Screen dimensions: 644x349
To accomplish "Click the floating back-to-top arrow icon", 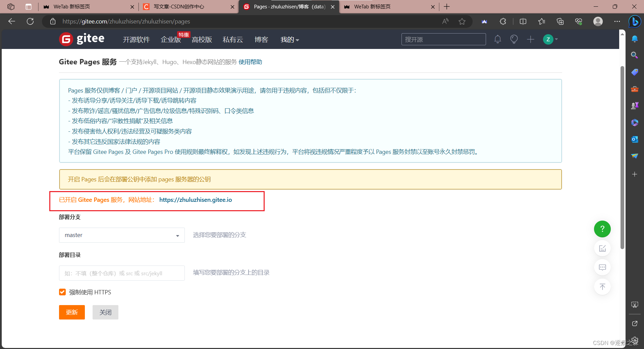I will pos(602,287).
